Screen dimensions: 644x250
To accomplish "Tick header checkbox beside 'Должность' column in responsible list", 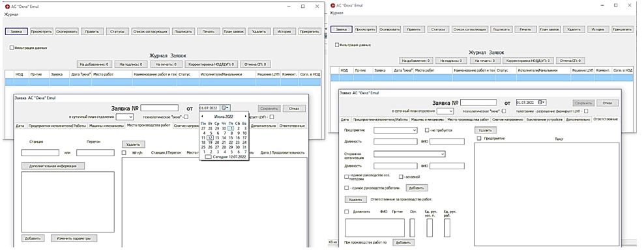I will tap(347, 212).
